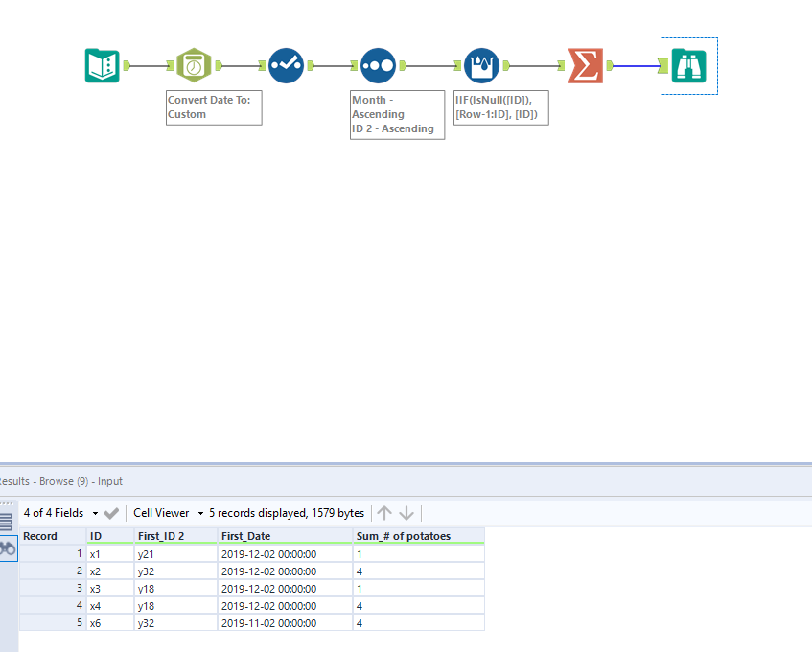Select the date cell in row x1

coord(285,554)
